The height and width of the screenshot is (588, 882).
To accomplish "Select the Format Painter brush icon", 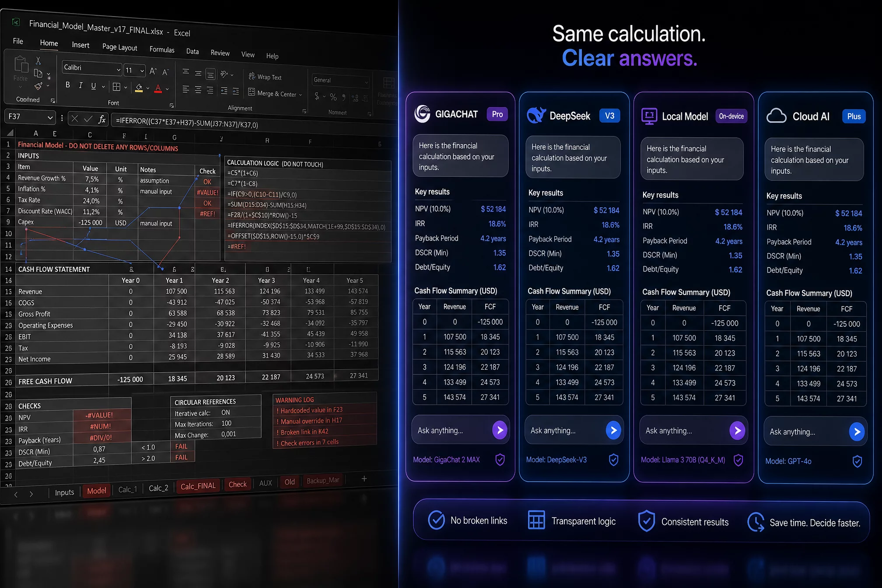I will pos(38,86).
